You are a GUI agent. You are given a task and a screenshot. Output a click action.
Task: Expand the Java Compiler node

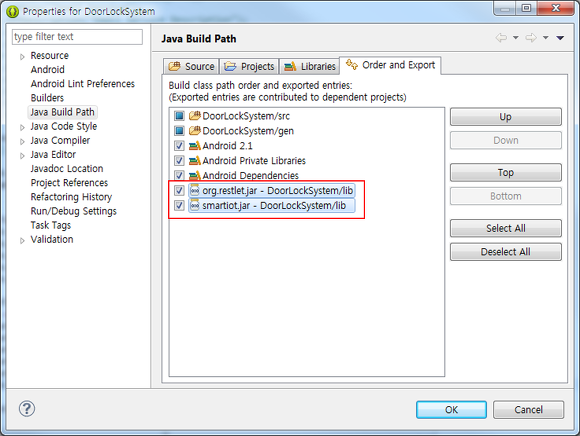coord(22,142)
